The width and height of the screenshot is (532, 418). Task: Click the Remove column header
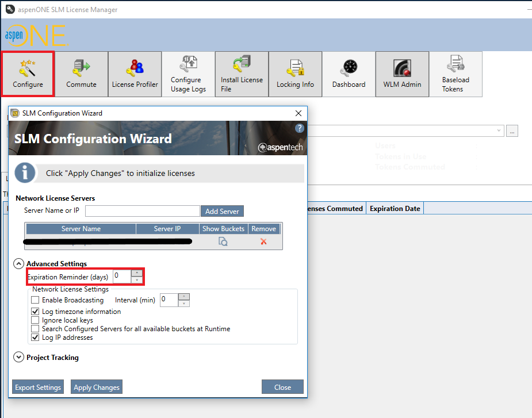(x=263, y=229)
